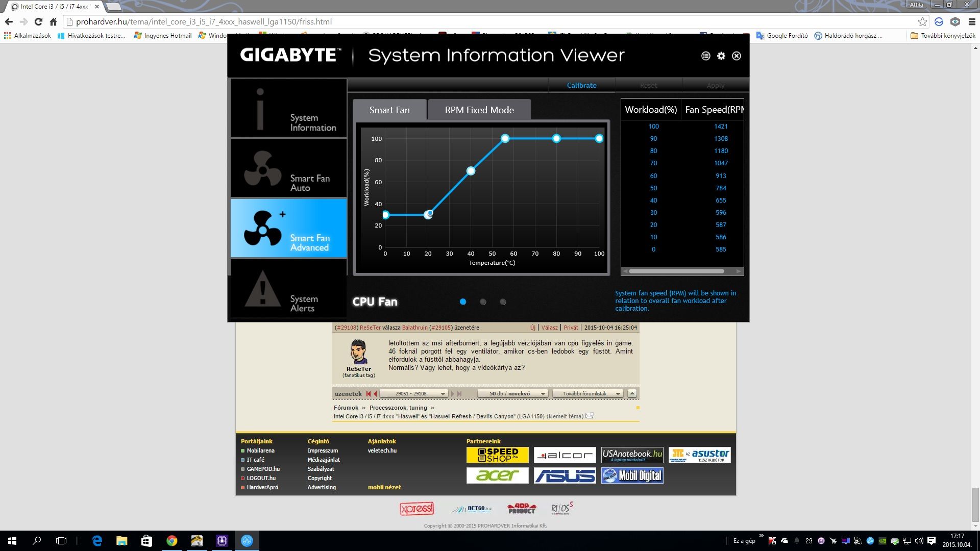Close the Intel Core i3 / i5 tab
The width and height of the screenshot is (980, 551).
point(97,7)
